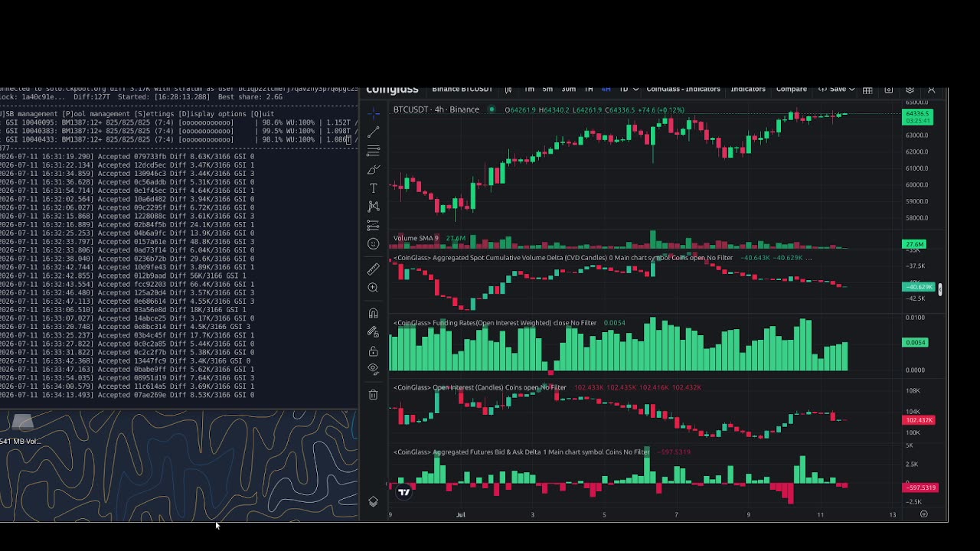Image resolution: width=980 pixels, height=551 pixels.
Task: Open the object tree layers icon
Action: pyautogui.click(x=373, y=501)
